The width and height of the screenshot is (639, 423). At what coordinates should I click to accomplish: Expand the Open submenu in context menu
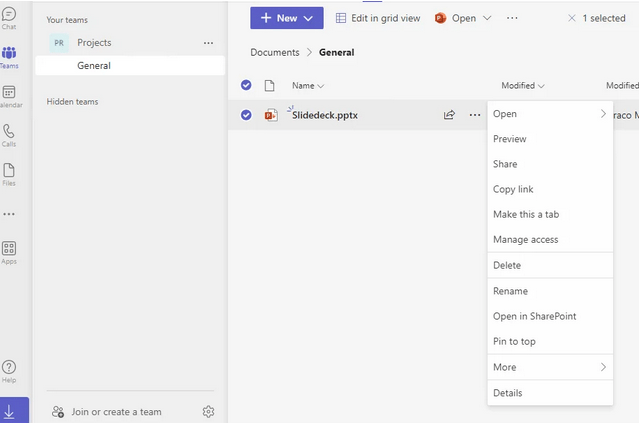(549, 114)
